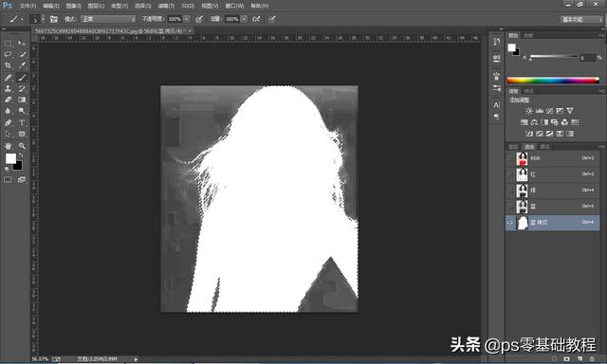Select the Zoom tool in toolbox
Screen dimensions: 607x364
tap(22, 146)
